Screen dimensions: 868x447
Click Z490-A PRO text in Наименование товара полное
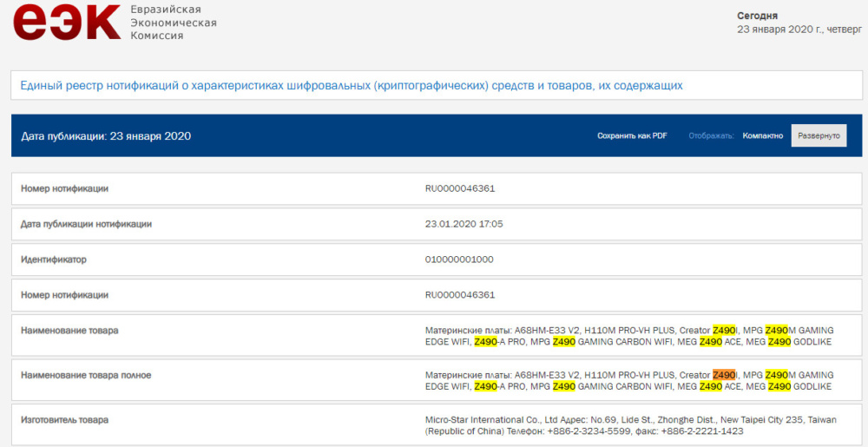(497, 386)
